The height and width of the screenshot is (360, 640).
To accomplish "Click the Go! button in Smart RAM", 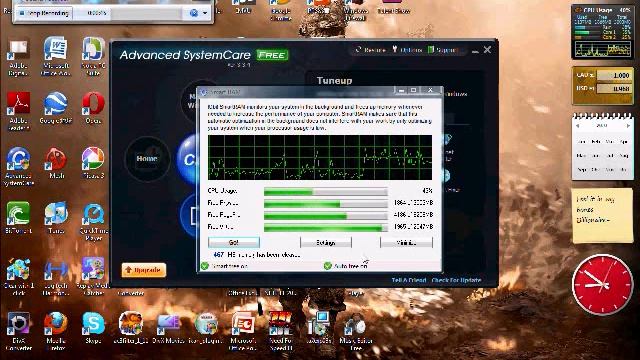I will [233, 242].
